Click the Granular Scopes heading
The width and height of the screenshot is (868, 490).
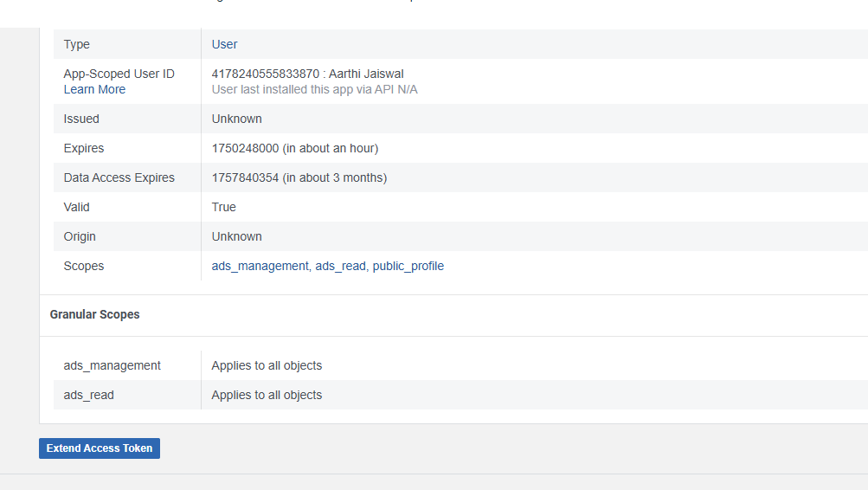(94, 314)
